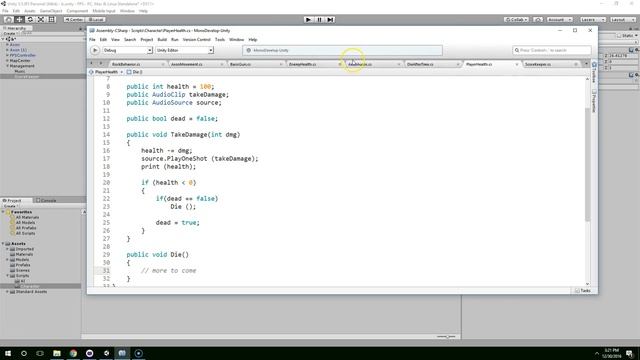This screenshot has height=360, width=640.
Task: Select MapCenter in Hierarchy
Action: point(20,60)
